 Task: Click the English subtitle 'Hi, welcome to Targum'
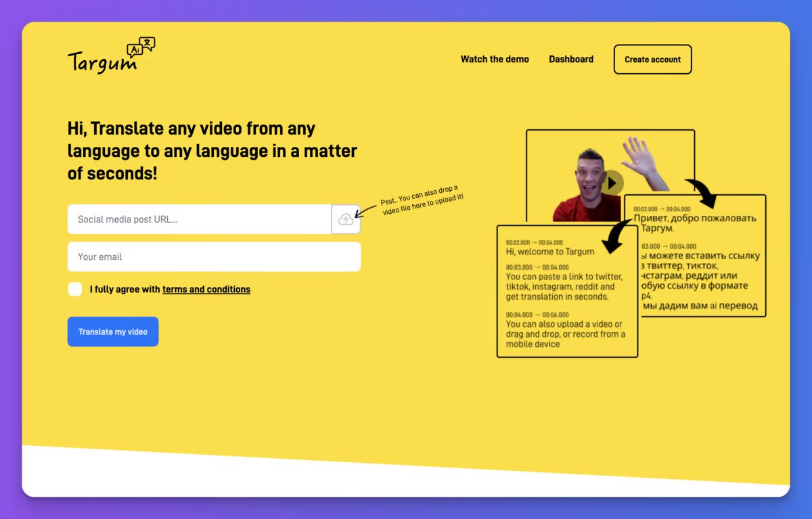pos(550,252)
